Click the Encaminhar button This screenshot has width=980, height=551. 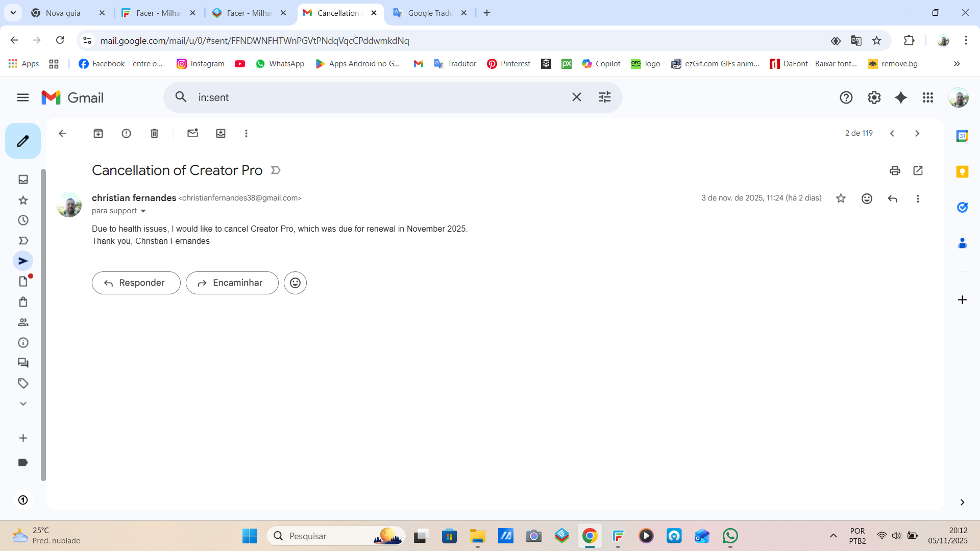(232, 283)
